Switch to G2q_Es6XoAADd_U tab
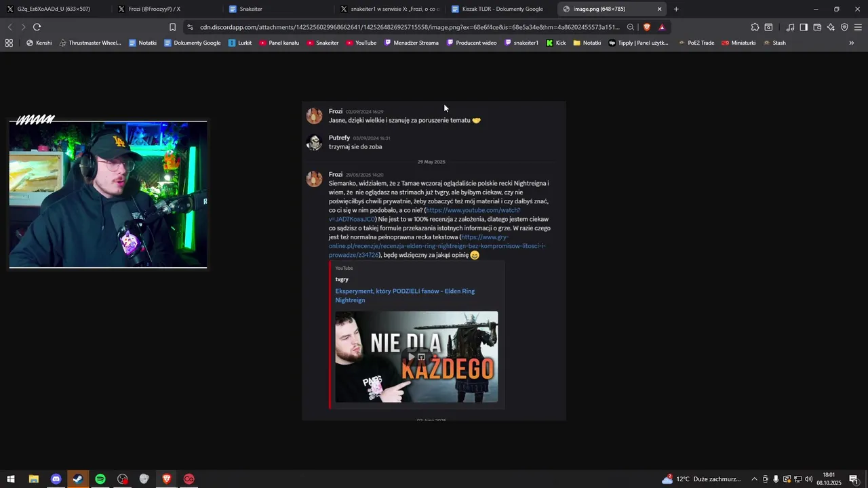 pyautogui.click(x=56, y=9)
